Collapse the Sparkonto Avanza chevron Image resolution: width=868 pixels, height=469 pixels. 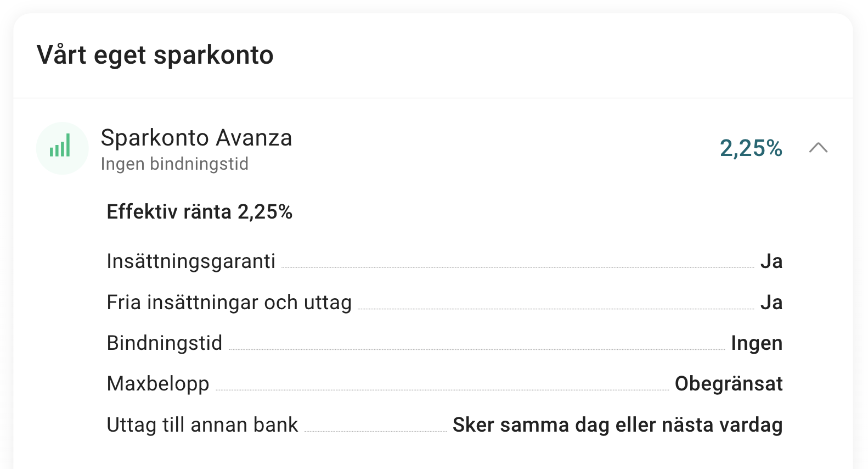coord(818,148)
